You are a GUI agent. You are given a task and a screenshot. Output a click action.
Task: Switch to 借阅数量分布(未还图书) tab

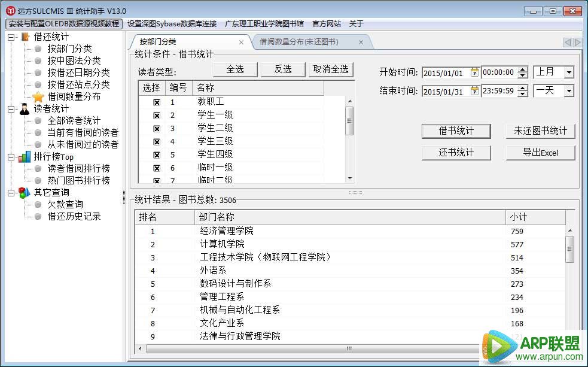[299, 42]
